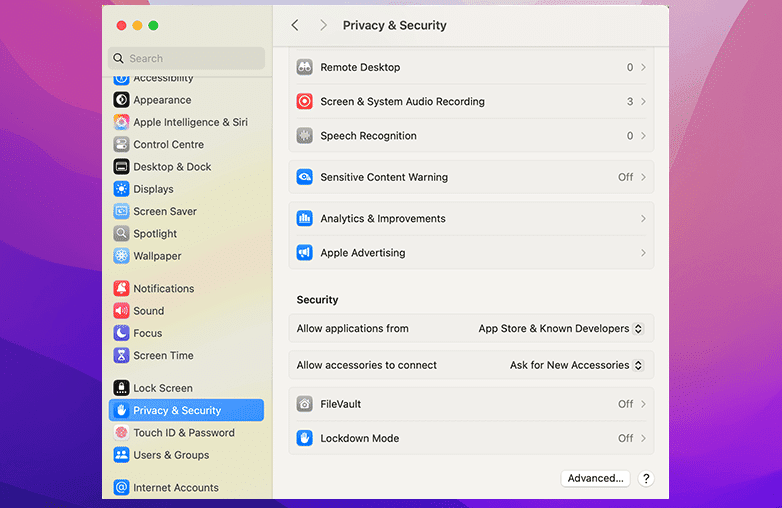Select Wallpaper in the sidebar

click(x=187, y=256)
